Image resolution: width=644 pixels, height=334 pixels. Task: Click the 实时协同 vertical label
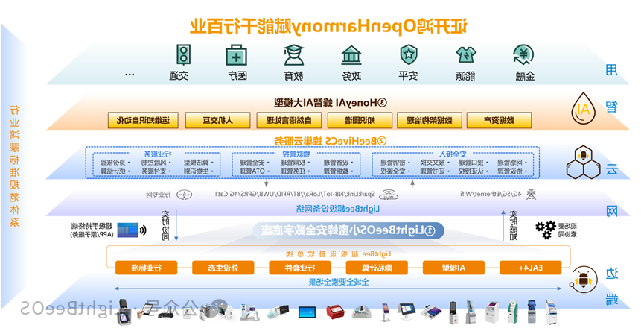pos(165,225)
